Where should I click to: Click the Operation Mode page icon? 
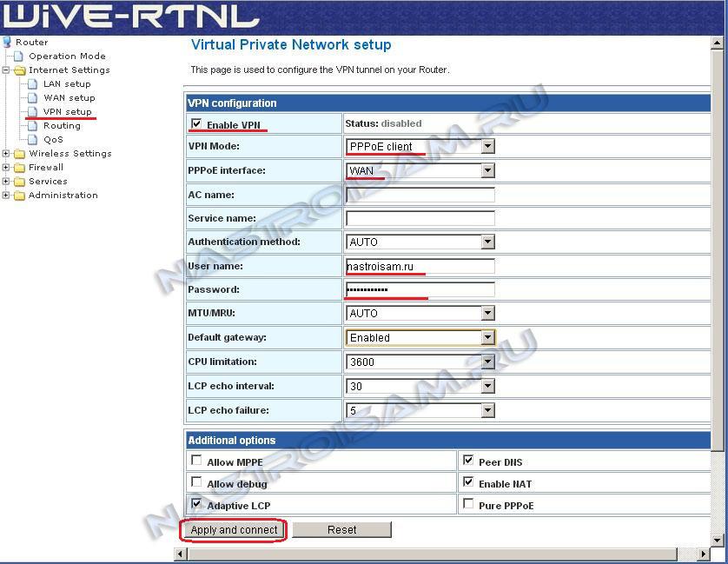(x=20, y=56)
